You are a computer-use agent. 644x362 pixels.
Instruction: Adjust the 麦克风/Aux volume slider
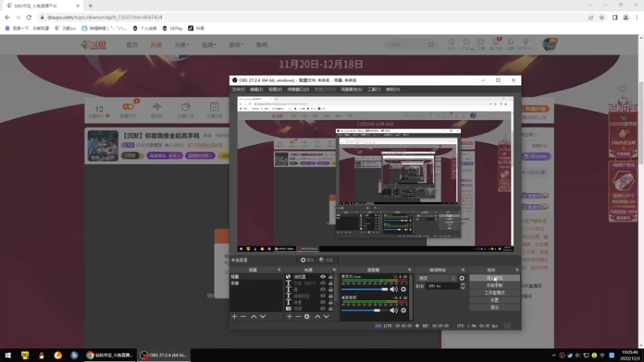(x=365, y=290)
